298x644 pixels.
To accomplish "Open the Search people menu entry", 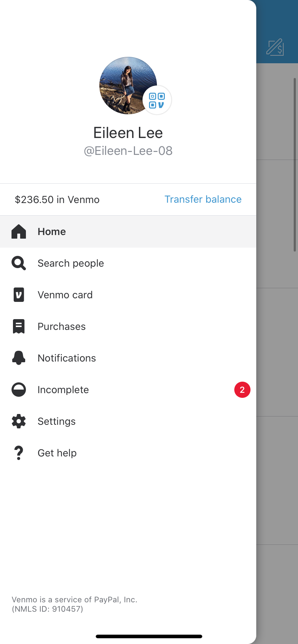I will coord(128,263).
